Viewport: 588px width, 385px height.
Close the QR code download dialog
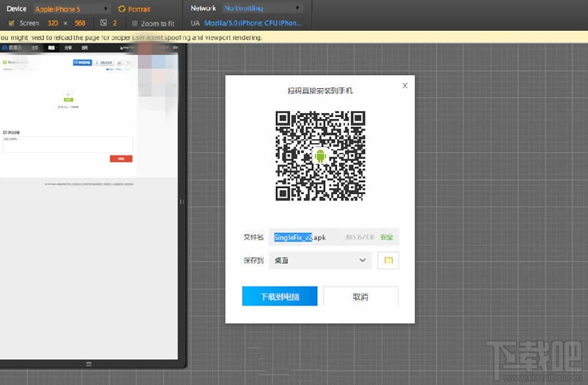[x=404, y=85]
